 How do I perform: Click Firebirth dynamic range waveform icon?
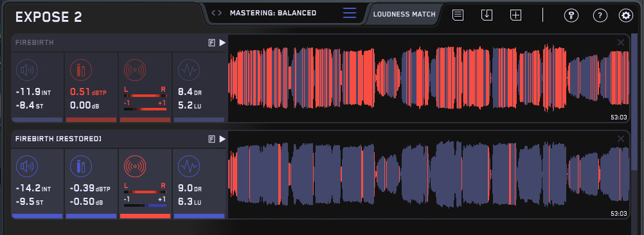[x=189, y=70]
